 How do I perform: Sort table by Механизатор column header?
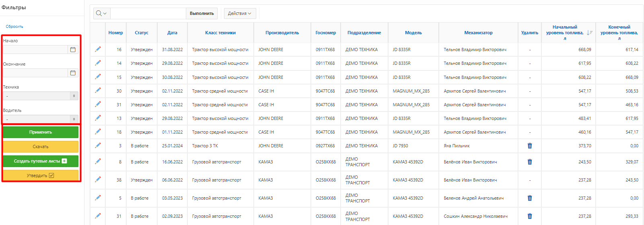478,33
